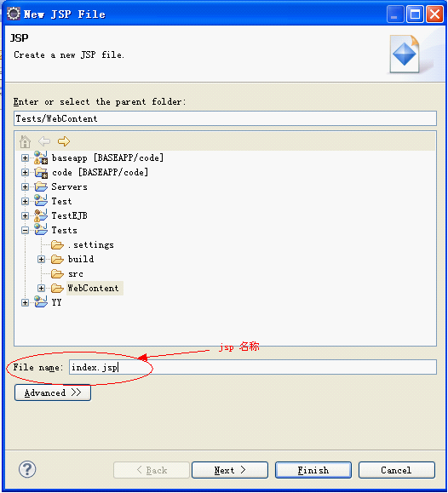Select the 'YY' tree label
This screenshot has width=448, height=493.
coord(56,302)
